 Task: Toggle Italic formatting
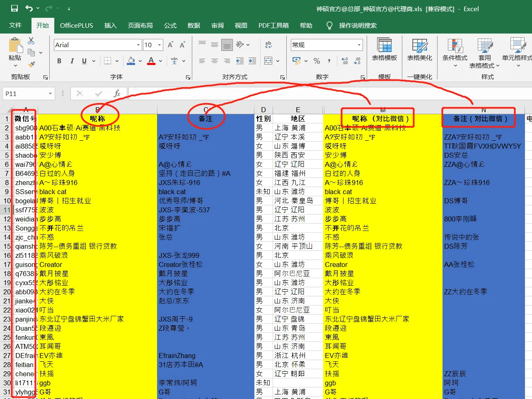tap(72, 61)
